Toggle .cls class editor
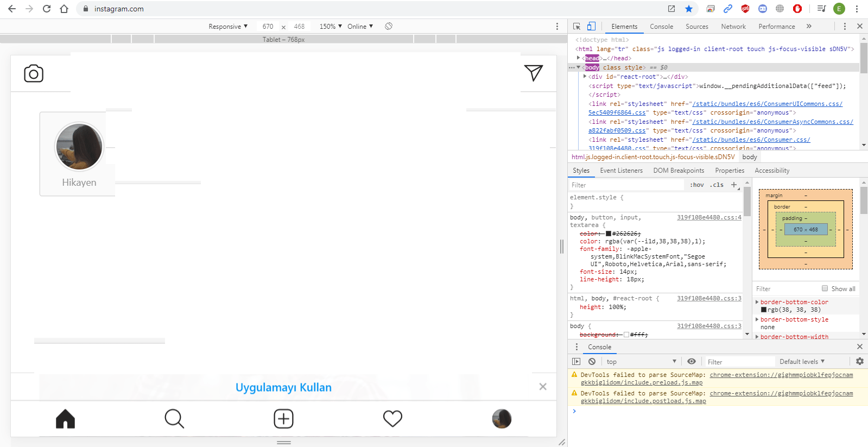Image resolution: width=868 pixels, height=447 pixels. pyautogui.click(x=717, y=185)
